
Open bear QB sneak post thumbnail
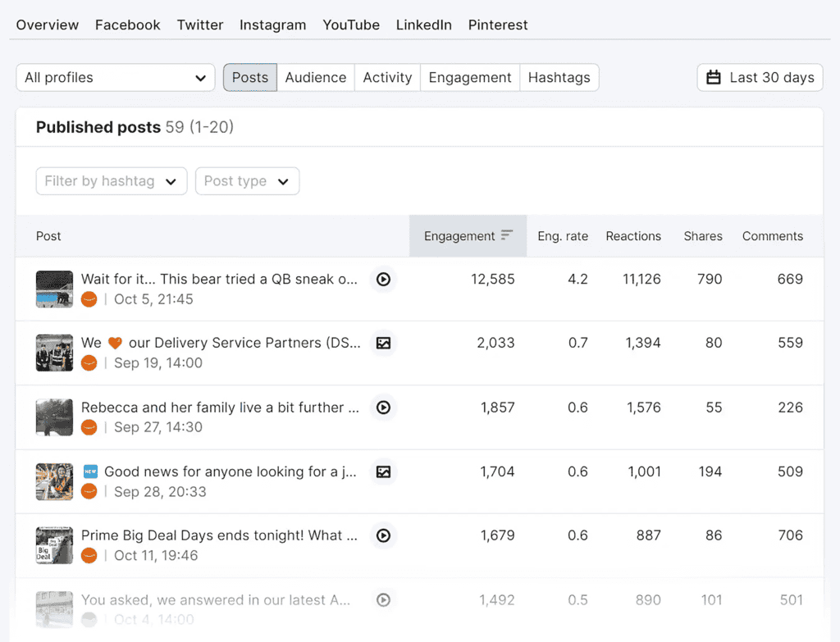(55, 289)
